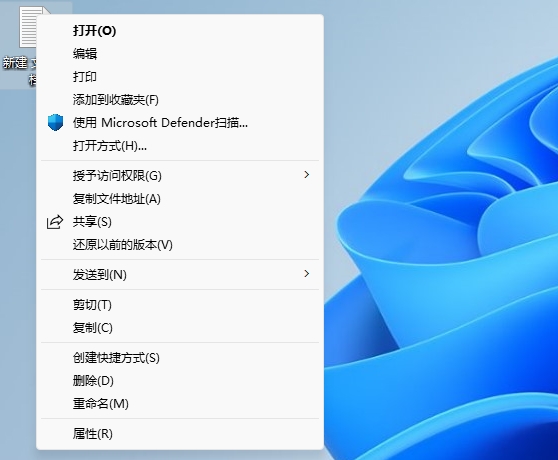
Task: Click 复制(C) in the context menu
Action: click(x=180, y=327)
